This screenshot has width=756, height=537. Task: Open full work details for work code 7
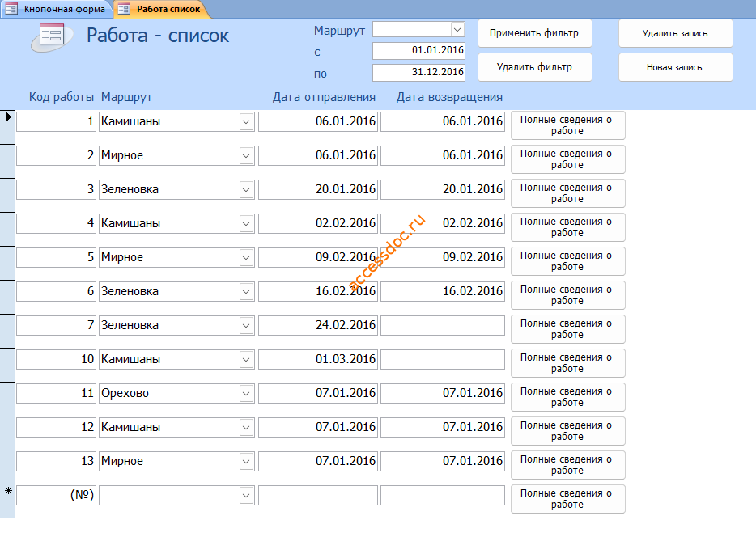tap(568, 329)
